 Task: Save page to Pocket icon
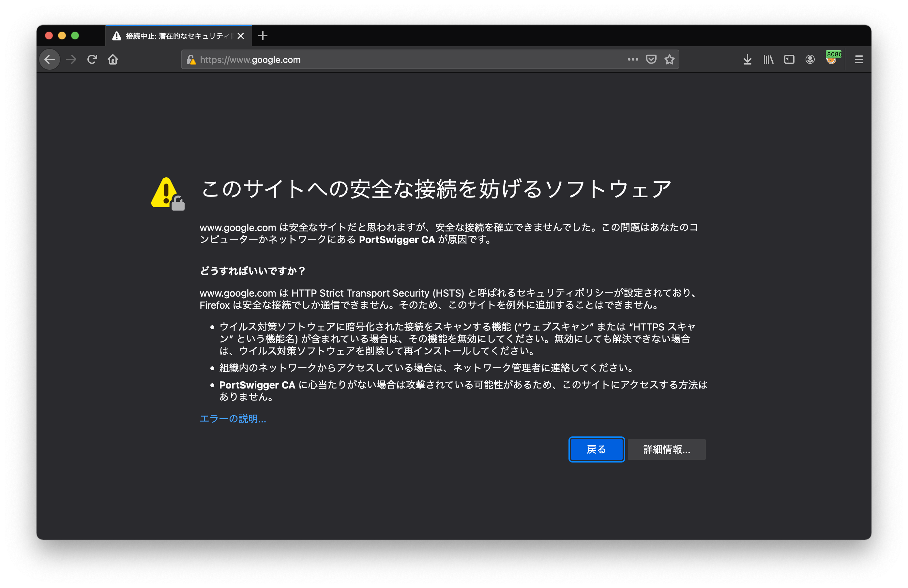point(651,60)
